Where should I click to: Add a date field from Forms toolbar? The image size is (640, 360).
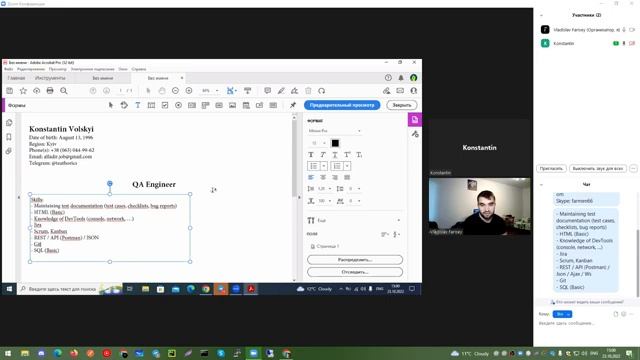pos(246,105)
